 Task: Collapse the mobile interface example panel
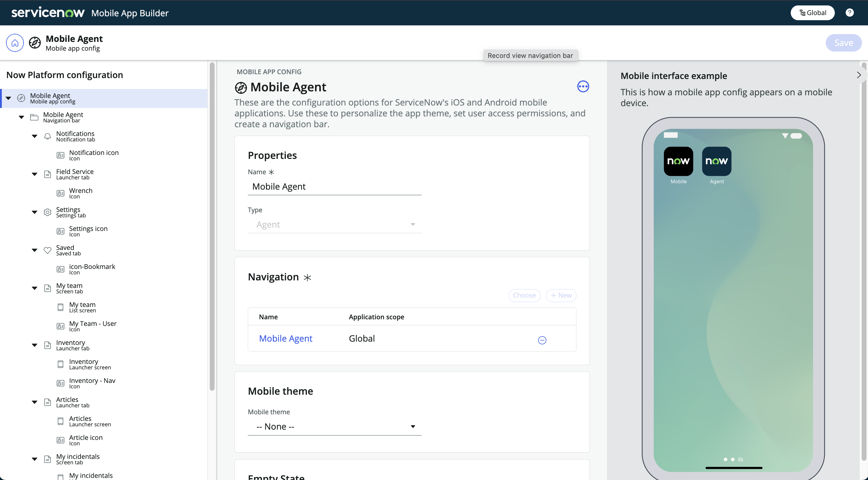point(859,75)
